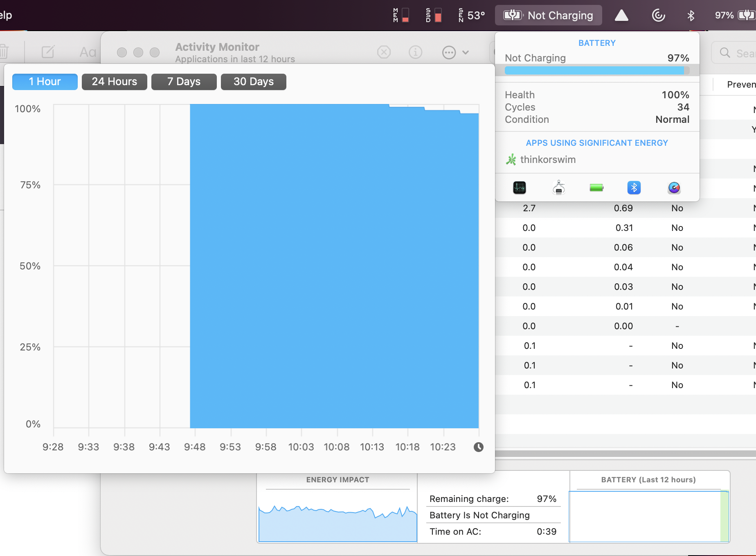
Task: Open the action menu chevron dropdown
Action: pos(466,52)
